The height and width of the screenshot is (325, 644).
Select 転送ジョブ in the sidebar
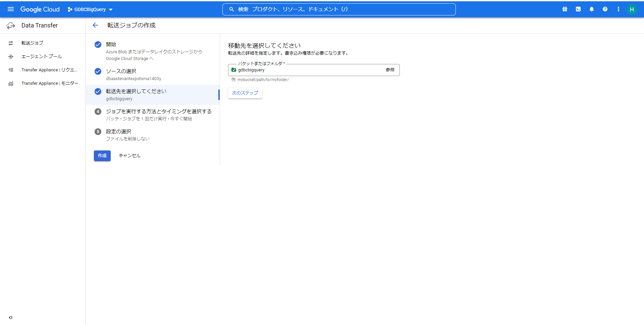click(x=32, y=43)
